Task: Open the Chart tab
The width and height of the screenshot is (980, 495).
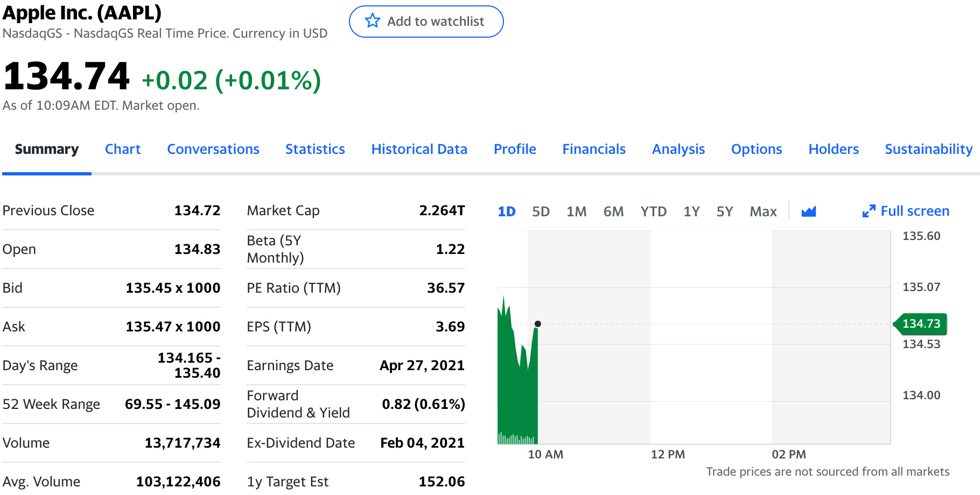Action: [x=123, y=149]
